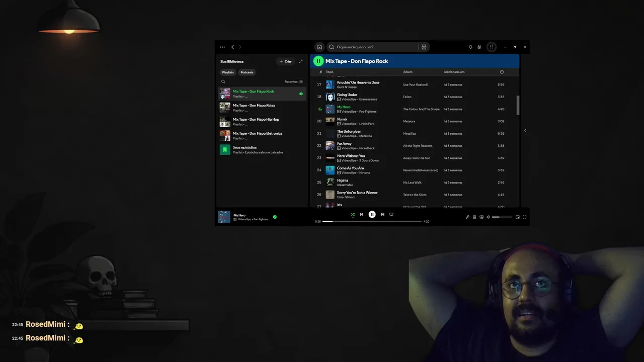The image size is (644, 362).
Task: Open the Spotify Home page
Action: point(319,47)
